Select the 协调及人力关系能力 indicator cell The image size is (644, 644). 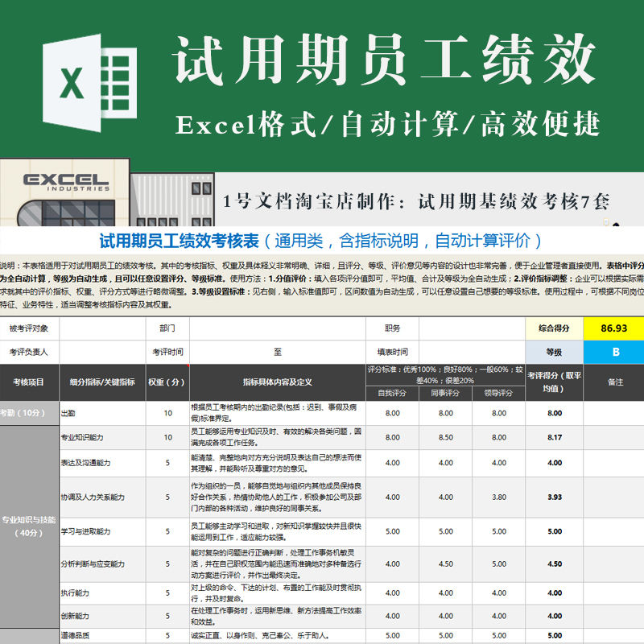point(102,497)
